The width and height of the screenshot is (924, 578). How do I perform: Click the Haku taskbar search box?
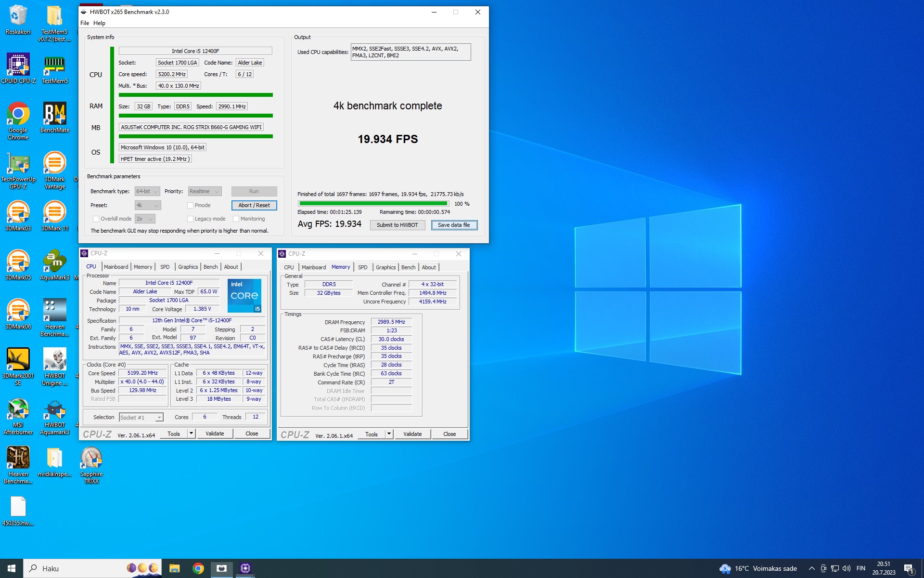point(92,568)
